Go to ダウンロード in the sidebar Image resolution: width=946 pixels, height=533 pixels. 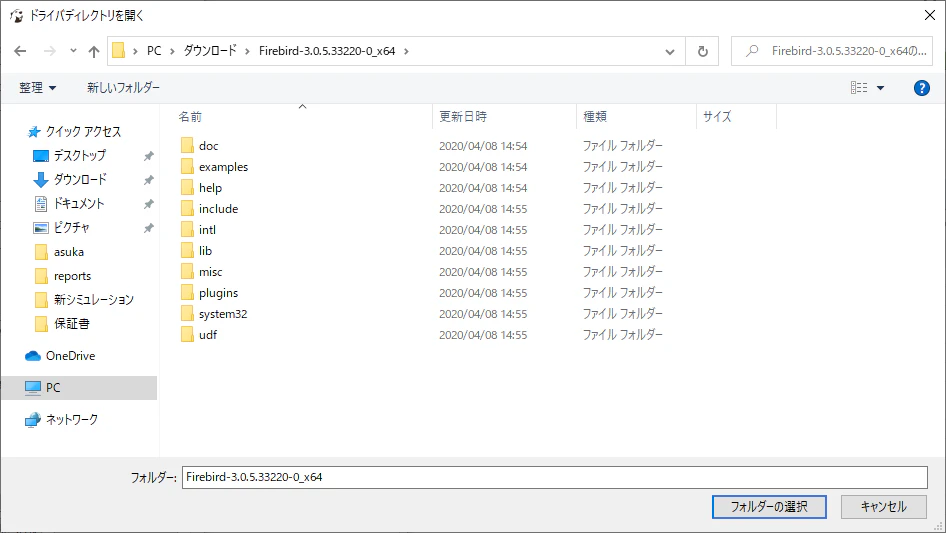pyautogui.click(x=80, y=180)
